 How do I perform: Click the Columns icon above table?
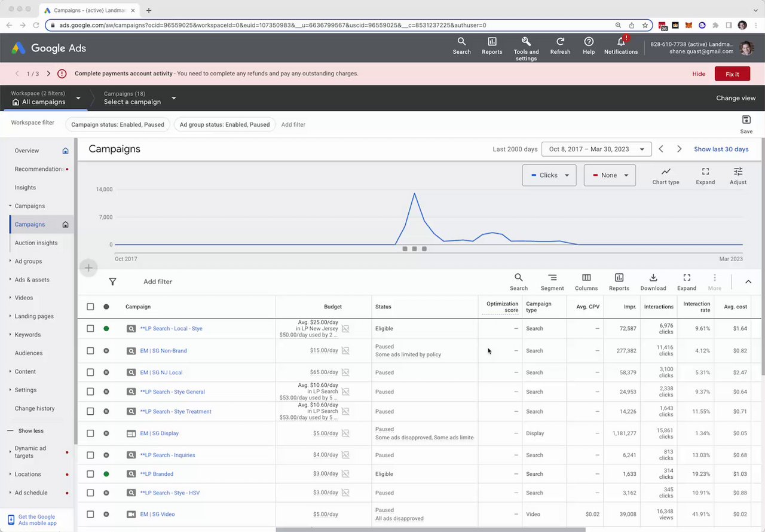586,278
